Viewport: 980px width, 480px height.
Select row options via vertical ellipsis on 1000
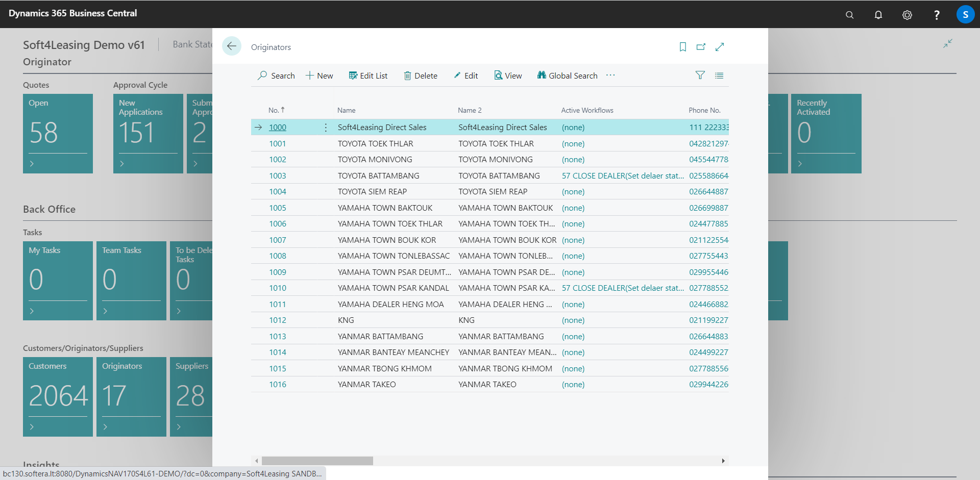(325, 127)
